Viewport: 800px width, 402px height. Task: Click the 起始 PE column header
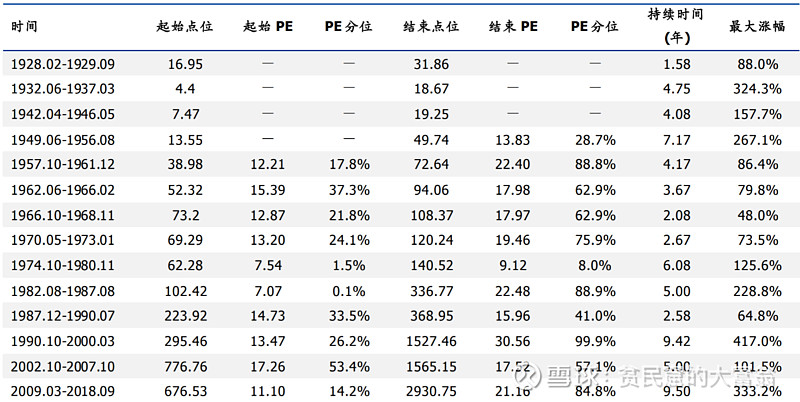click(x=268, y=26)
